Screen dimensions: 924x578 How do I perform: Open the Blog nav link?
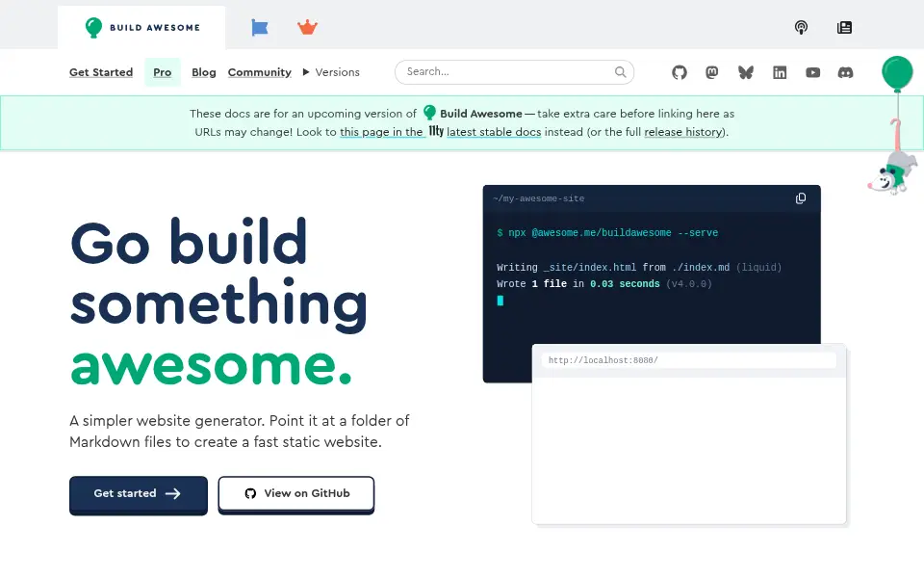(x=204, y=72)
